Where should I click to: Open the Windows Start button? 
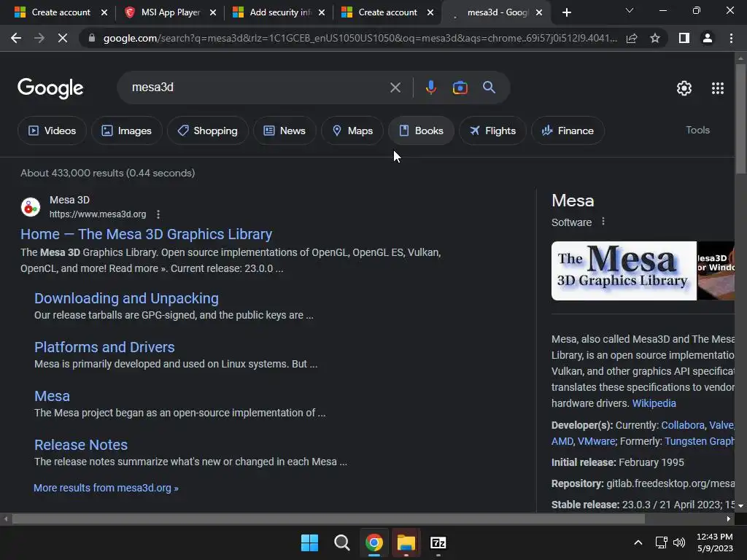(309, 542)
